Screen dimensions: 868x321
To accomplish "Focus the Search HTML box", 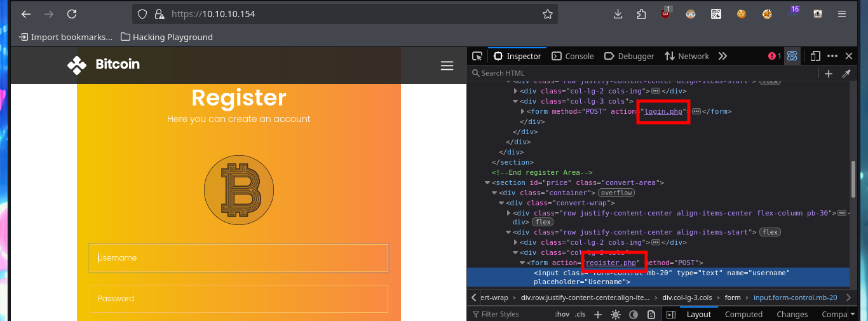I will 642,74.
